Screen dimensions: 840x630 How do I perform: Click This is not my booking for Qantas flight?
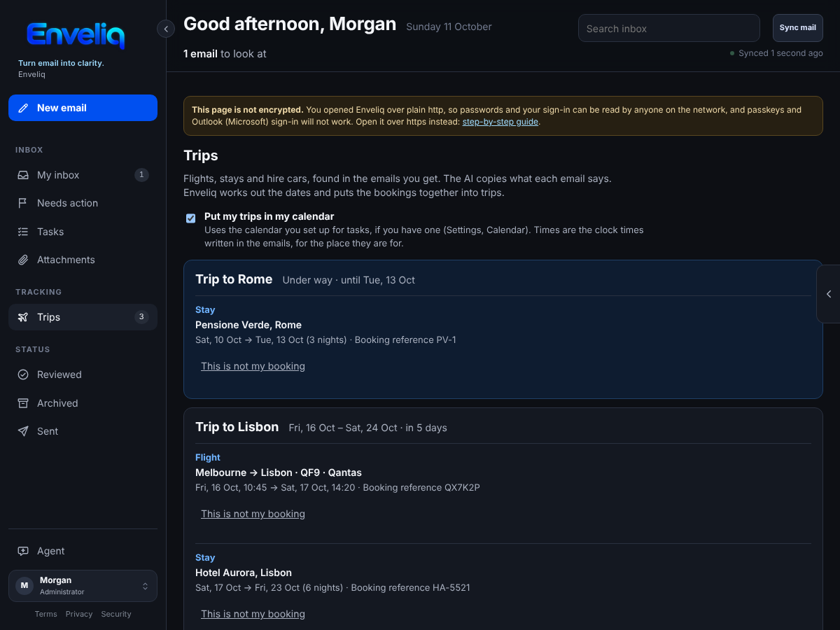pyautogui.click(x=253, y=514)
